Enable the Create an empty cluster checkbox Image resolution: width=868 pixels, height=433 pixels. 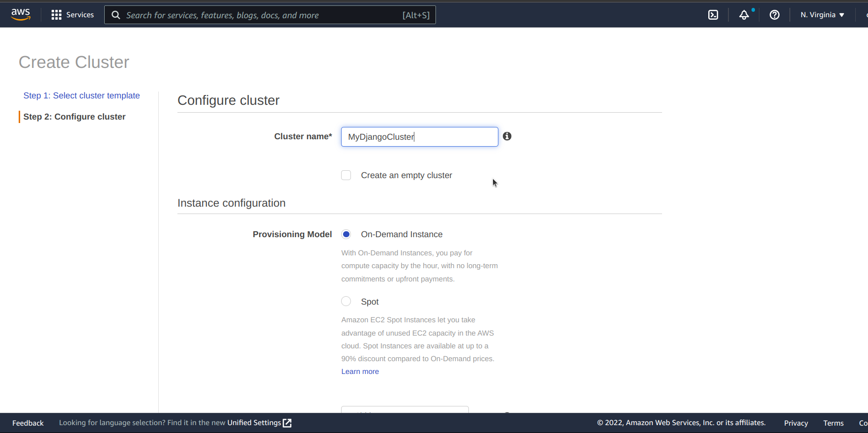click(346, 175)
